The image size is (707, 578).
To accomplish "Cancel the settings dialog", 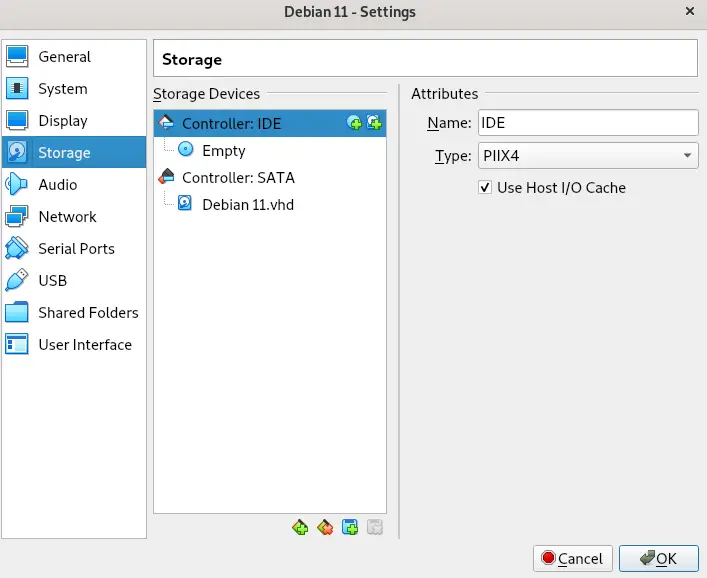I will 573,559.
